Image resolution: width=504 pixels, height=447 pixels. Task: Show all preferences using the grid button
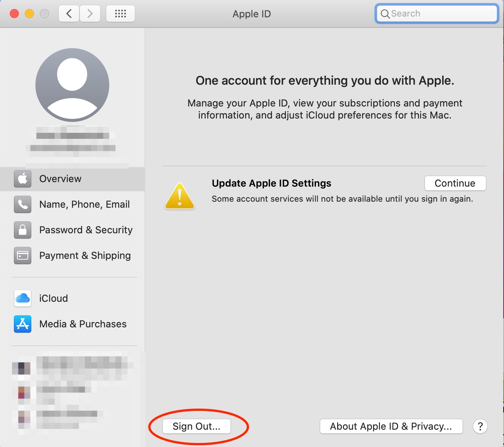(x=121, y=14)
